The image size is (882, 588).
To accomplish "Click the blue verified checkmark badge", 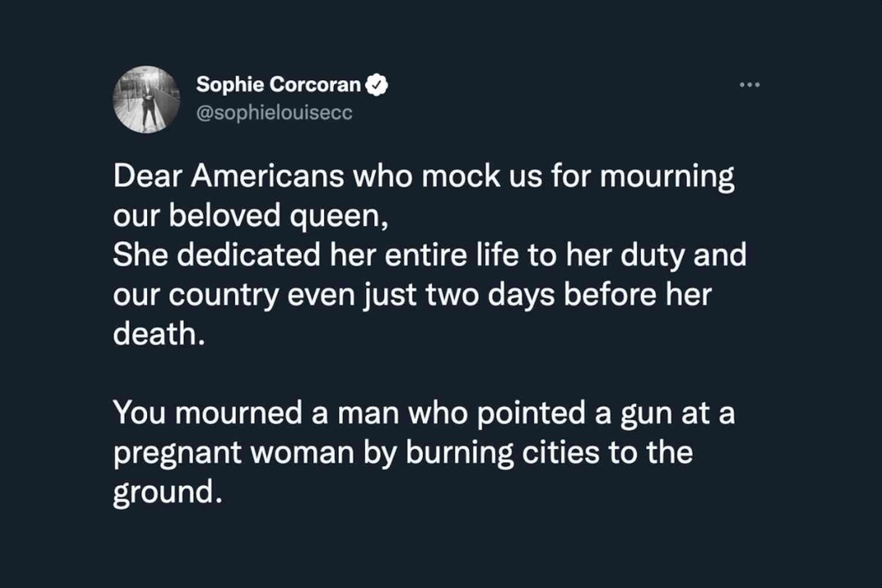I will tap(376, 84).
